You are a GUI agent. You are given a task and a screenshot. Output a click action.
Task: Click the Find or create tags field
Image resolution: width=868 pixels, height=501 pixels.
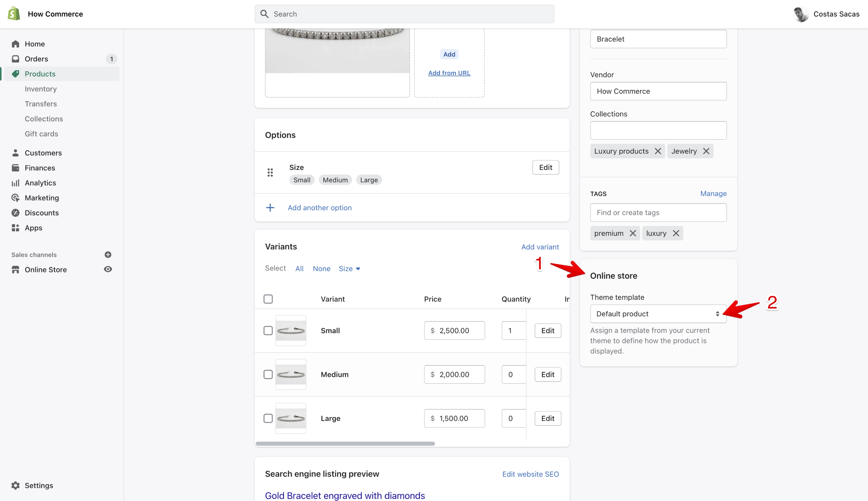point(658,213)
